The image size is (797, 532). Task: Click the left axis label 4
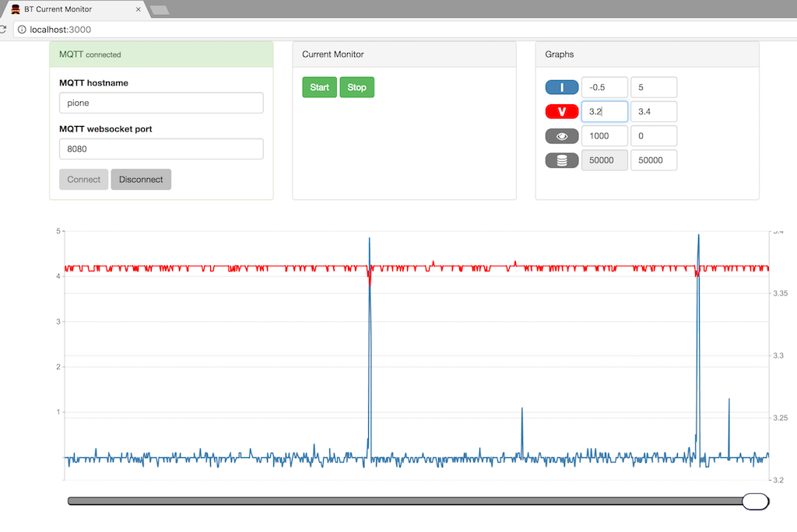tap(58, 276)
